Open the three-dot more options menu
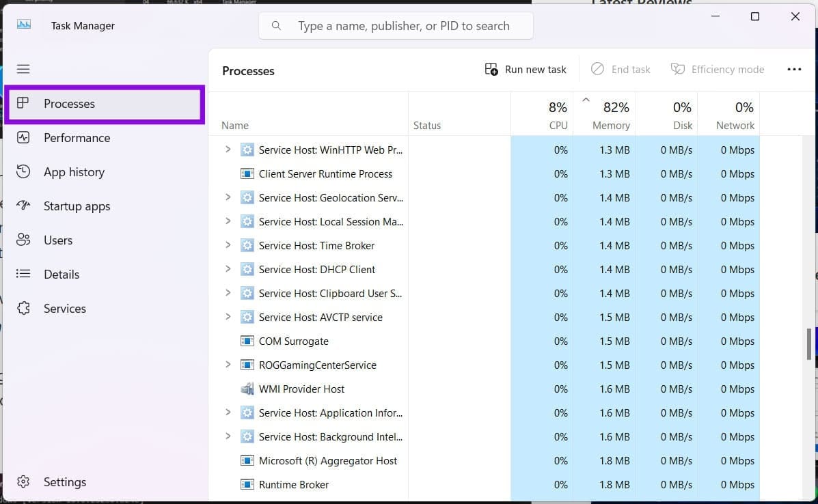The width and height of the screenshot is (818, 504). tap(794, 70)
